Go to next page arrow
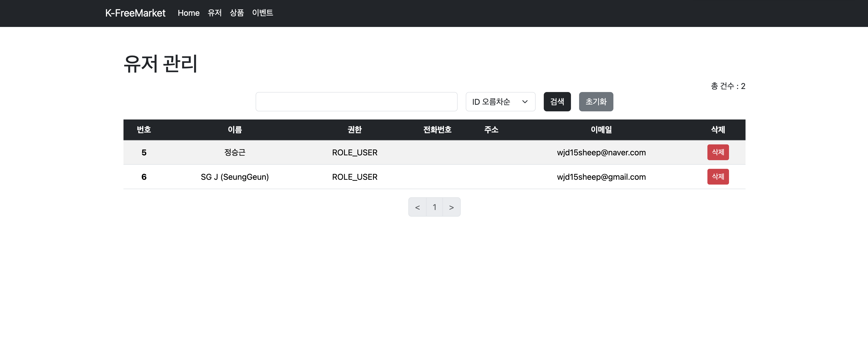This screenshot has height=361, width=868. point(451,207)
